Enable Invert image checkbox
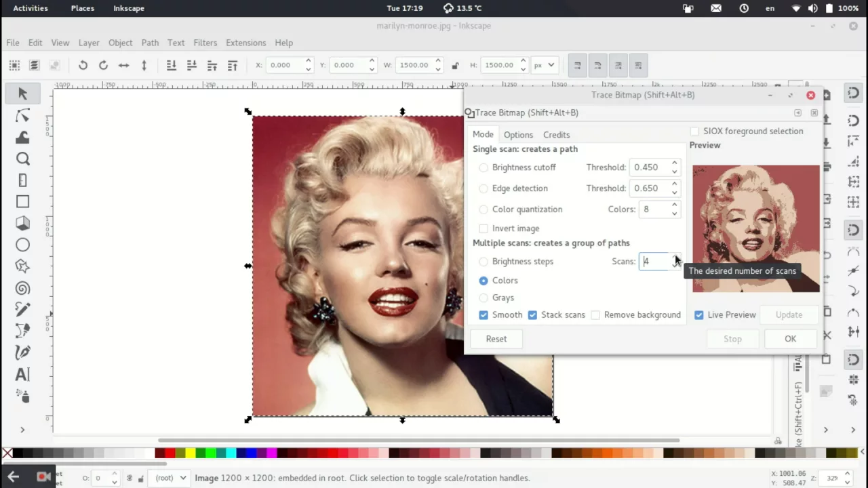Image resolution: width=868 pixels, height=488 pixels. coord(484,228)
